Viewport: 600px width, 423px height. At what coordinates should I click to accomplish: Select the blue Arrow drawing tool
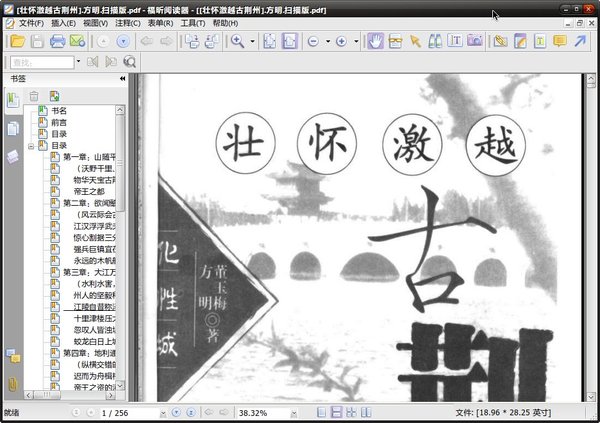[x=580, y=41]
